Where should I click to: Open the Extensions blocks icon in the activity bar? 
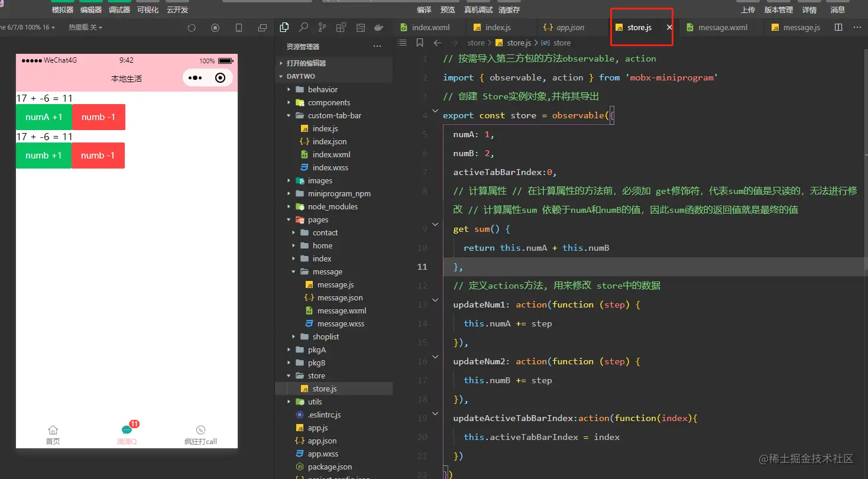(341, 27)
